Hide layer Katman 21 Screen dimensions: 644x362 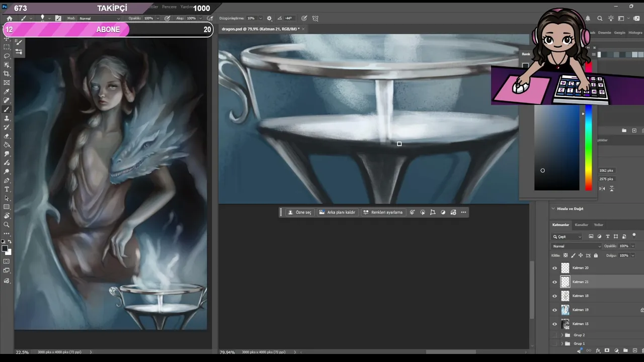[x=555, y=282]
